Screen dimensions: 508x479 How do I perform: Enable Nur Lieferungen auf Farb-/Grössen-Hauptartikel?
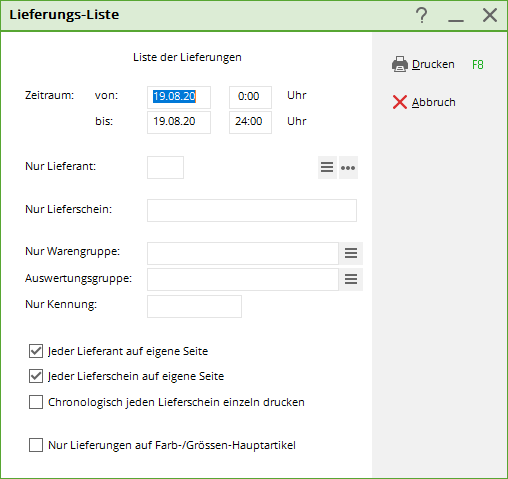[x=36, y=445]
